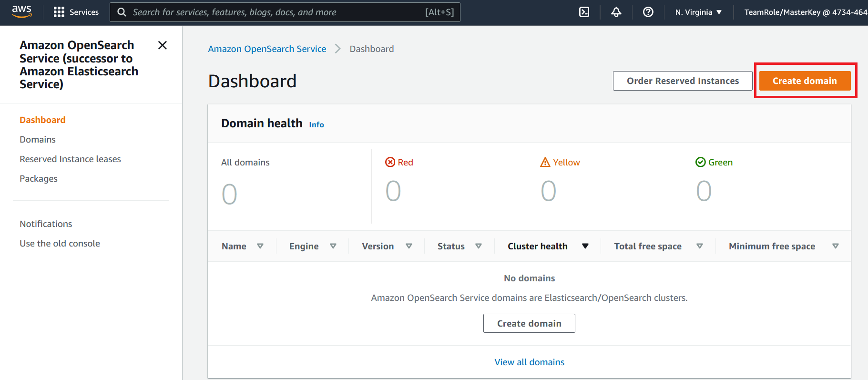Click the Minimum free space column header
The image size is (868, 380).
[x=772, y=246]
